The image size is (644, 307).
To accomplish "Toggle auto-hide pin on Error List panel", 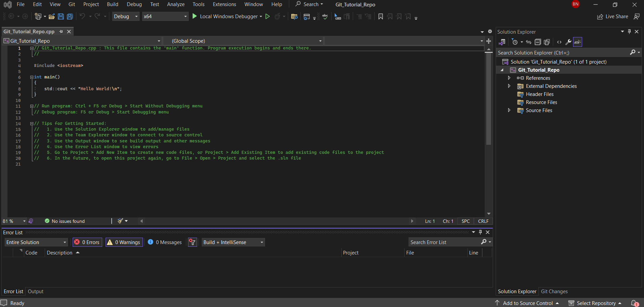I will tap(481, 232).
